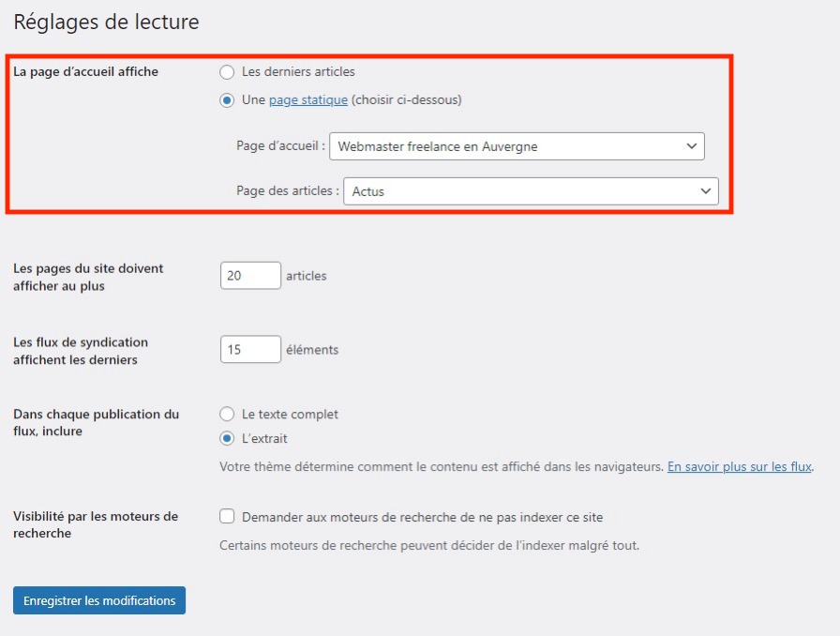The height and width of the screenshot is (636, 840).
Task: Click the "Les flux de syndication affichent les derniers" label
Action: pyautogui.click(x=81, y=351)
